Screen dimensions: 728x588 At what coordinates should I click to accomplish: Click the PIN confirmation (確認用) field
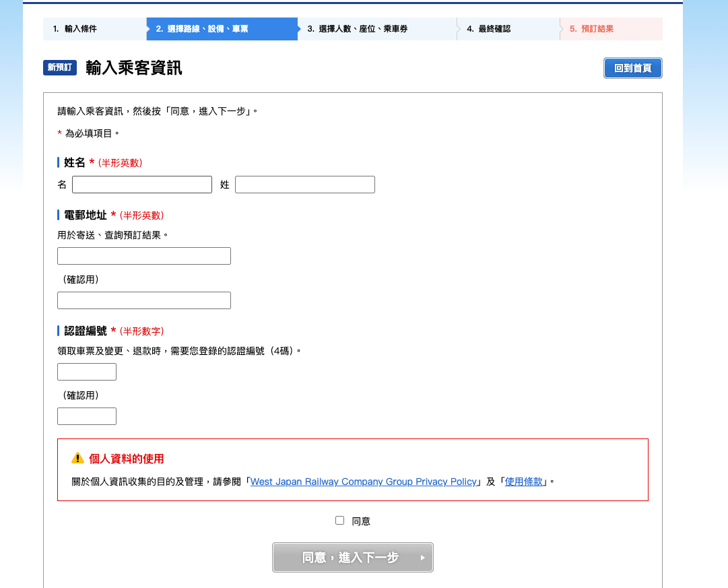87,416
